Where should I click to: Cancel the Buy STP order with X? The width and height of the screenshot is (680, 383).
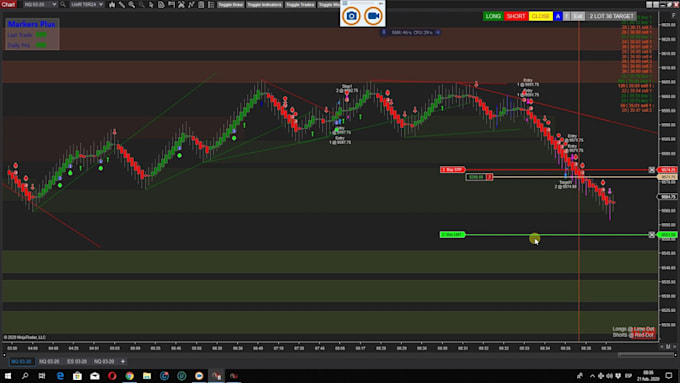coord(651,170)
